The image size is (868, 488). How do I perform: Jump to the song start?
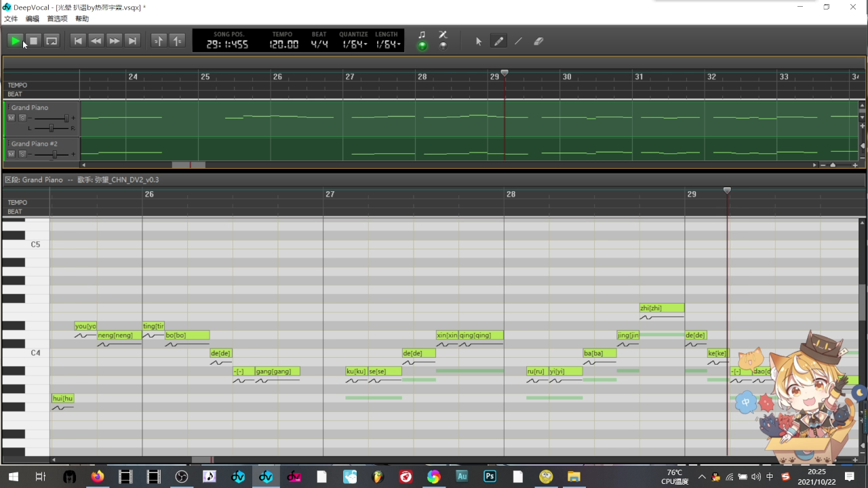pyautogui.click(x=78, y=41)
